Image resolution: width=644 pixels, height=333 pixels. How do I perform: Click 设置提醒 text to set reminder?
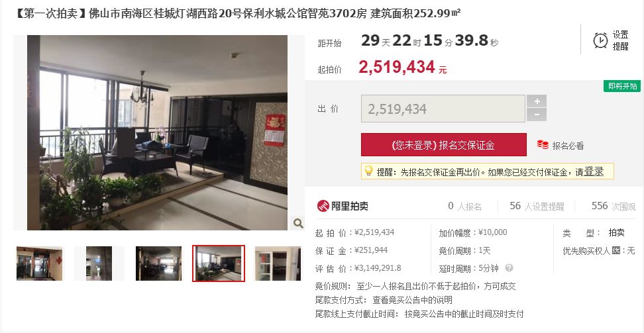[620, 40]
